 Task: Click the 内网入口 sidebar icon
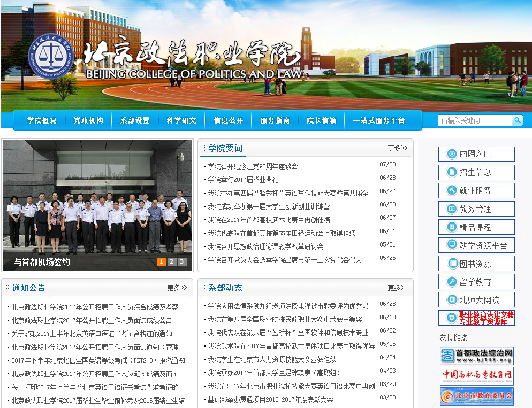(x=451, y=154)
